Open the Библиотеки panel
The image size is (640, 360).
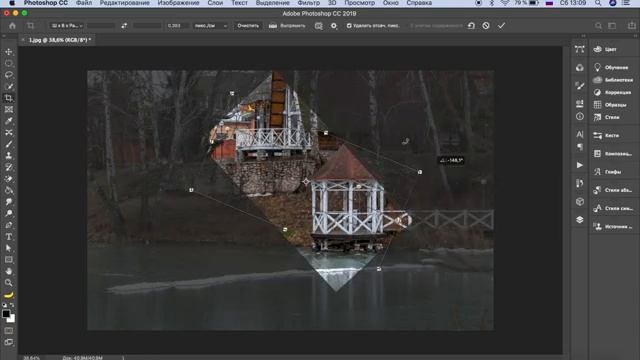pos(614,80)
